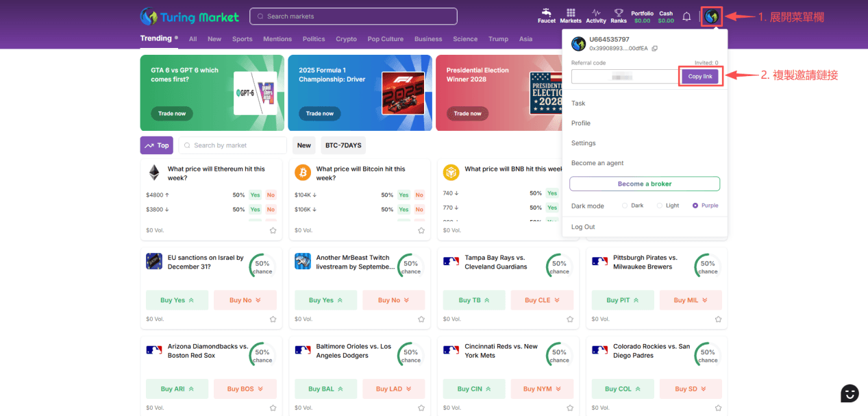Choose Yes for Bitcoin $104K
This screenshot has height=416, width=868.
coord(404,195)
